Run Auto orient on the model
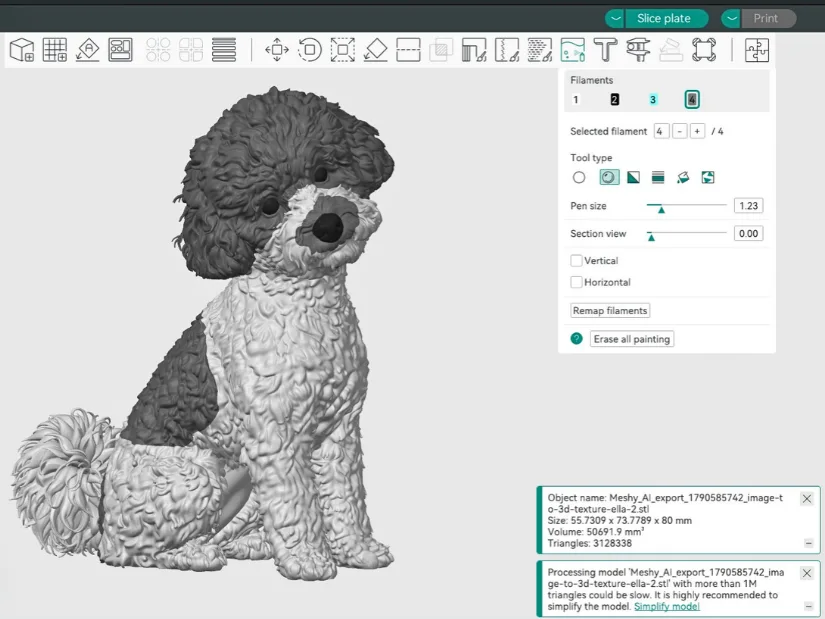Viewport: 825px width, 619px height. point(87,49)
